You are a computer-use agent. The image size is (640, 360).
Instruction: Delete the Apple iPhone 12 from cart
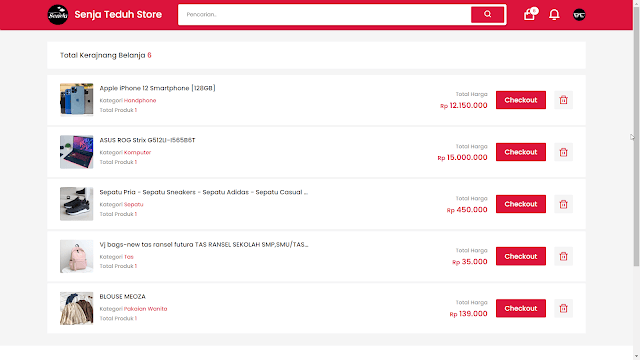coord(563,100)
